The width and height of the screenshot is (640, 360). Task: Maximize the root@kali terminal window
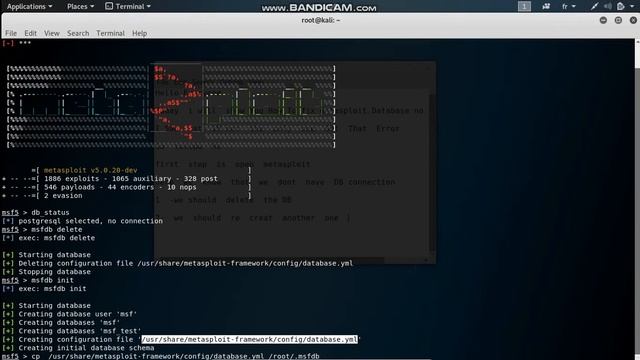point(618,20)
